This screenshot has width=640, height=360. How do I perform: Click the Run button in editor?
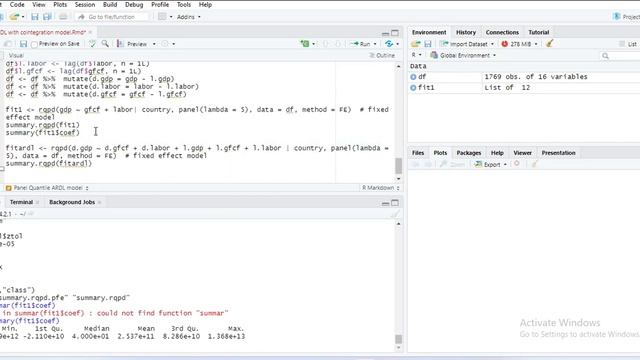point(361,44)
